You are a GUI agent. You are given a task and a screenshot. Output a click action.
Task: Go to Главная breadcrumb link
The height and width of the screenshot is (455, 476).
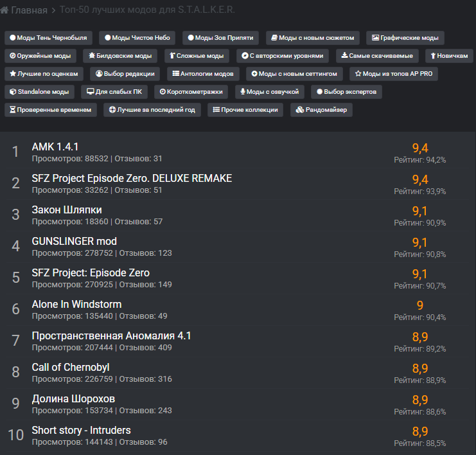tap(29, 10)
